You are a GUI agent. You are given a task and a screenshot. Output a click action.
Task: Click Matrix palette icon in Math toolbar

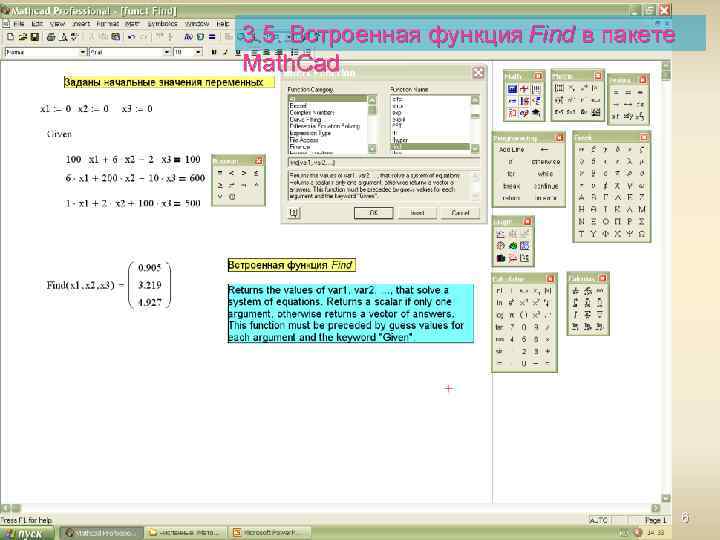536,89
